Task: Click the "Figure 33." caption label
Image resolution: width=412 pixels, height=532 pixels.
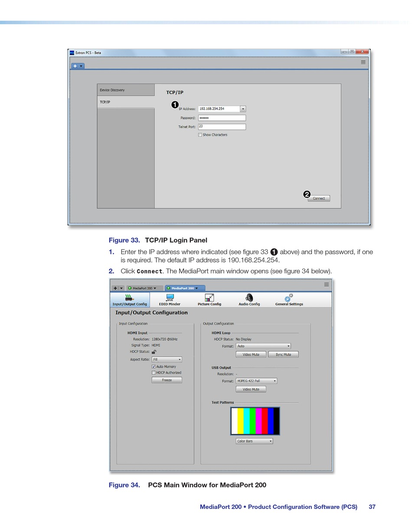Action: tap(124, 240)
